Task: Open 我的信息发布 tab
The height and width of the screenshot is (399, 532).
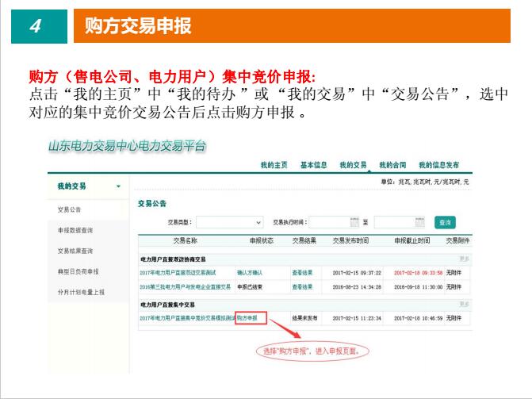Action: pyautogui.click(x=438, y=165)
